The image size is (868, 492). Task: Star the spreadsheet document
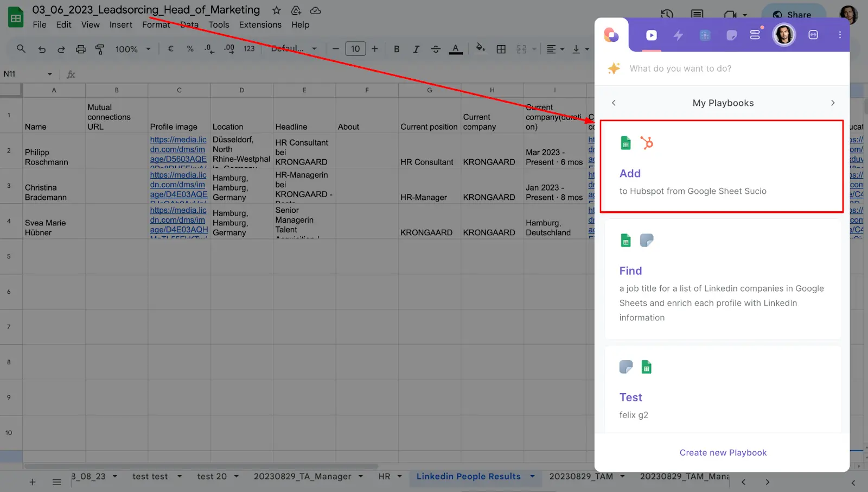[x=276, y=10]
